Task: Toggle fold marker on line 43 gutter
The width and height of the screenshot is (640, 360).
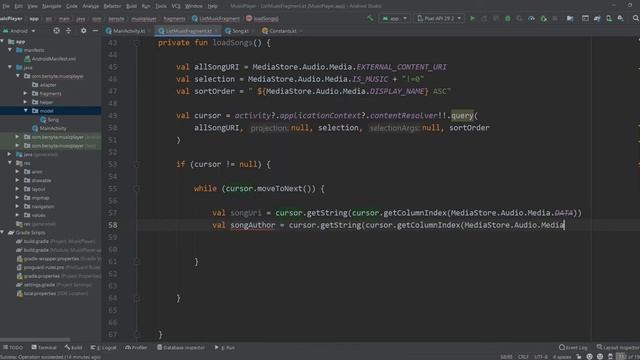Action: [137, 43]
